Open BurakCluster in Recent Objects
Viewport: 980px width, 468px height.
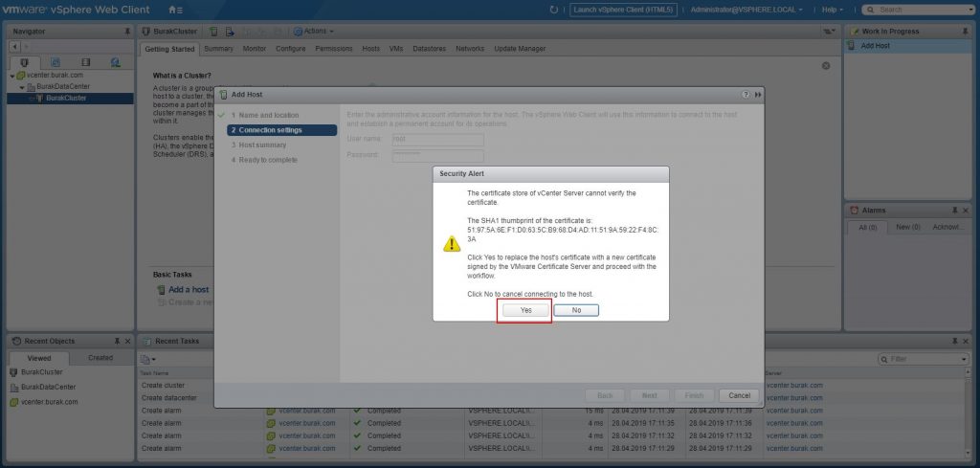pos(41,371)
